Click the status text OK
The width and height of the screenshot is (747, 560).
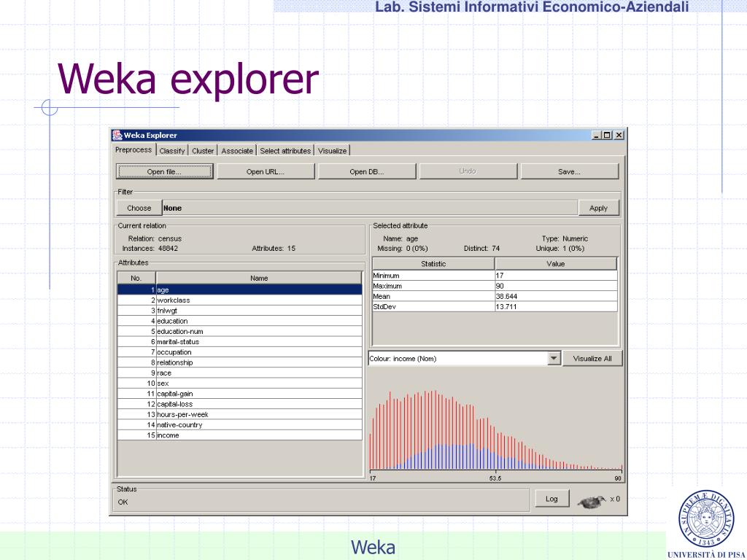[x=123, y=502]
